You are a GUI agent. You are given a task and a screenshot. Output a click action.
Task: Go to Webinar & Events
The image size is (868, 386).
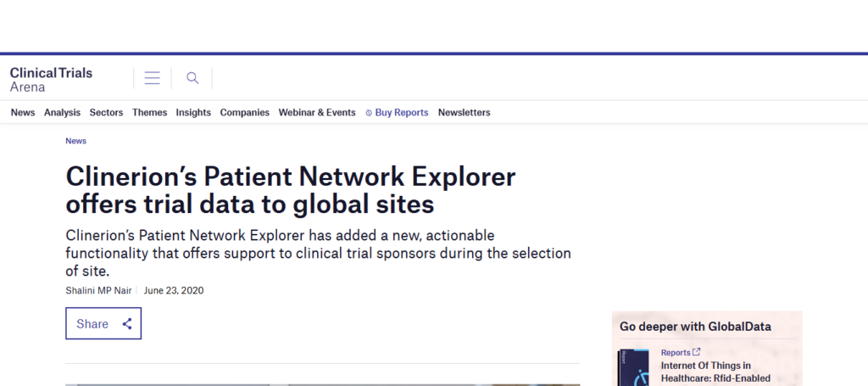point(317,113)
